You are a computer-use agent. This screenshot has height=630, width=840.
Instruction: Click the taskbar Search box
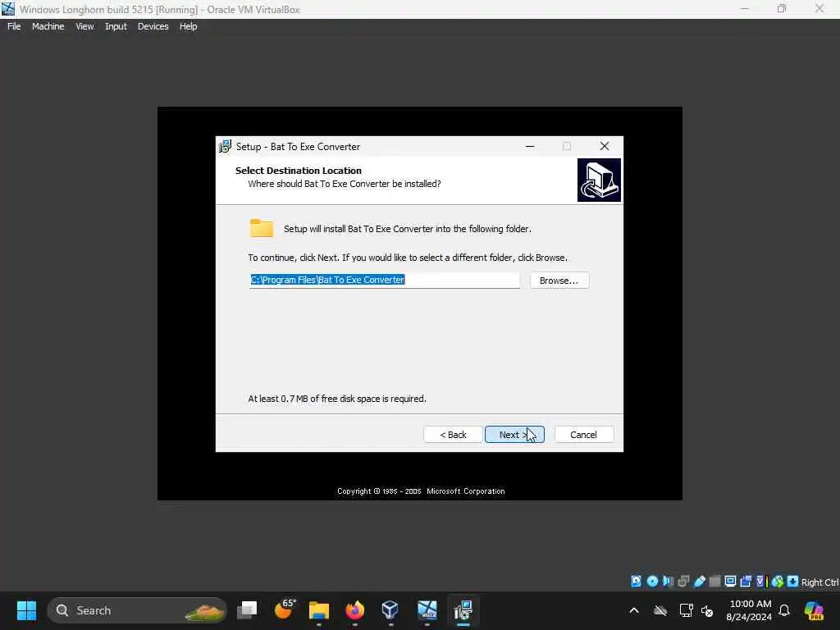pyautogui.click(x=137, y=610)
